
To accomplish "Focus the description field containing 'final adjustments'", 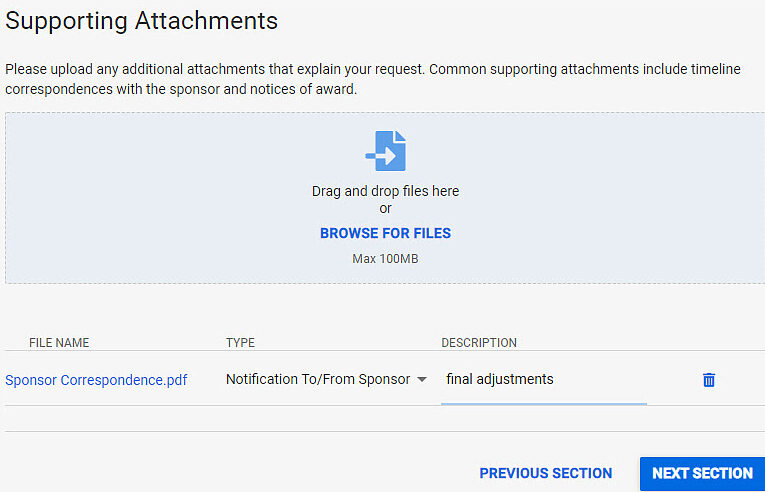I will click(x=543, y=380).
